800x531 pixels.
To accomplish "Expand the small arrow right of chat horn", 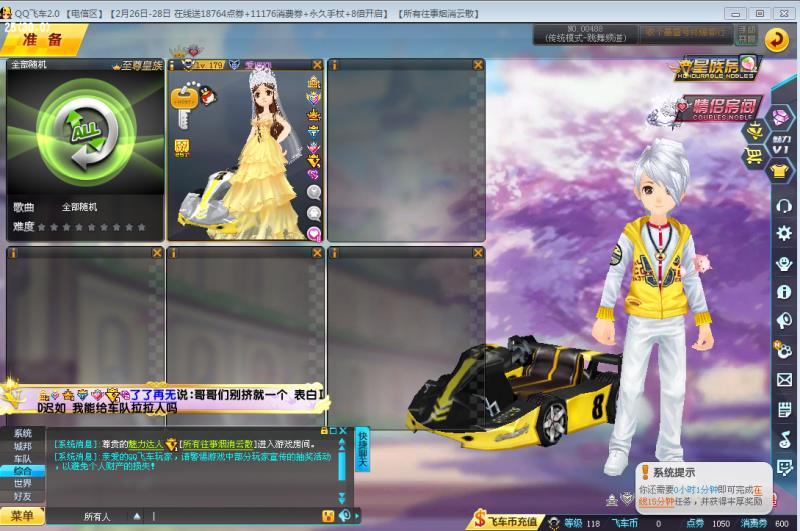I will coord(357,516).
